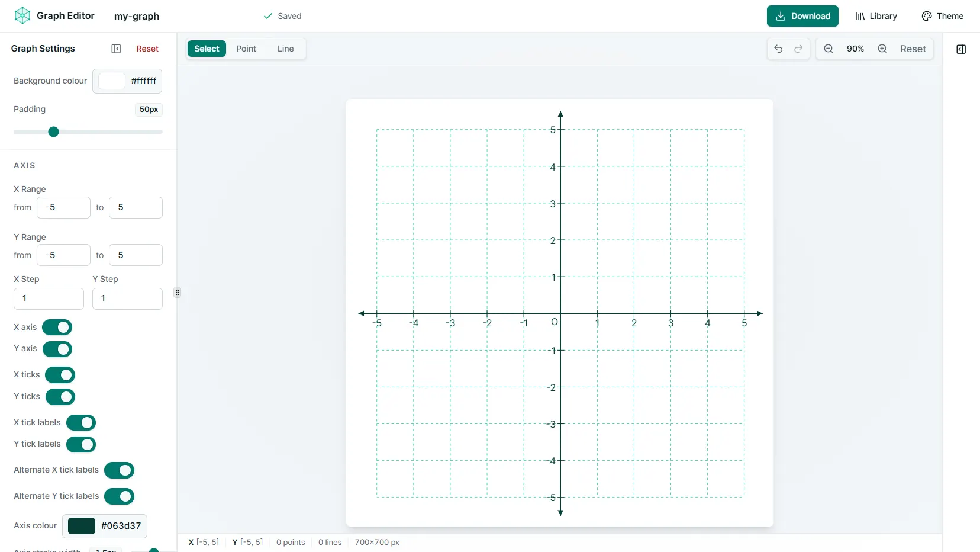Open the Theme palette menu
The image size is (980, 552).
[943, 16]
